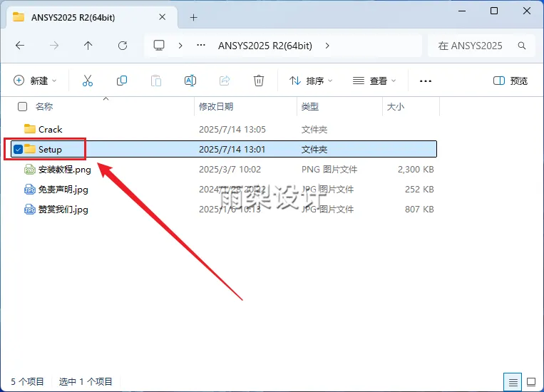Sort by the 修改日期 column header
The image size is (544, 392).
(x=216, y=106)
